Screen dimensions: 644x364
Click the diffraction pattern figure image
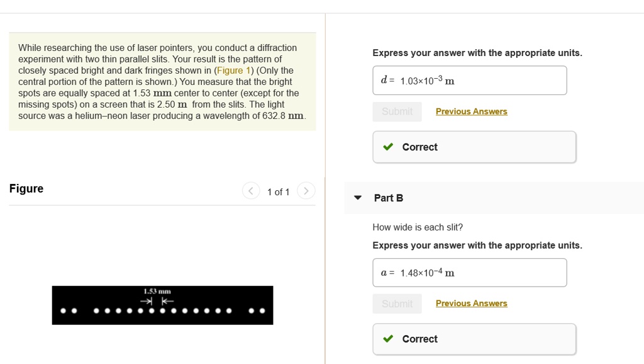[162, 305]
